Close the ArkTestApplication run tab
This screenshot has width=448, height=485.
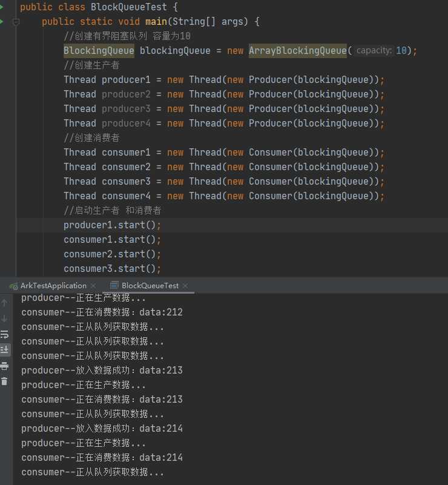click(x=93, y=286)
